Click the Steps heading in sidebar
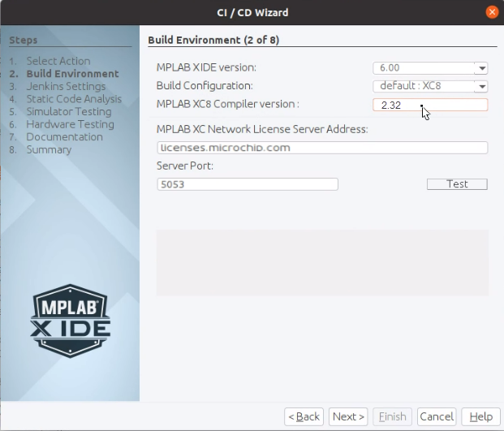 24,40
